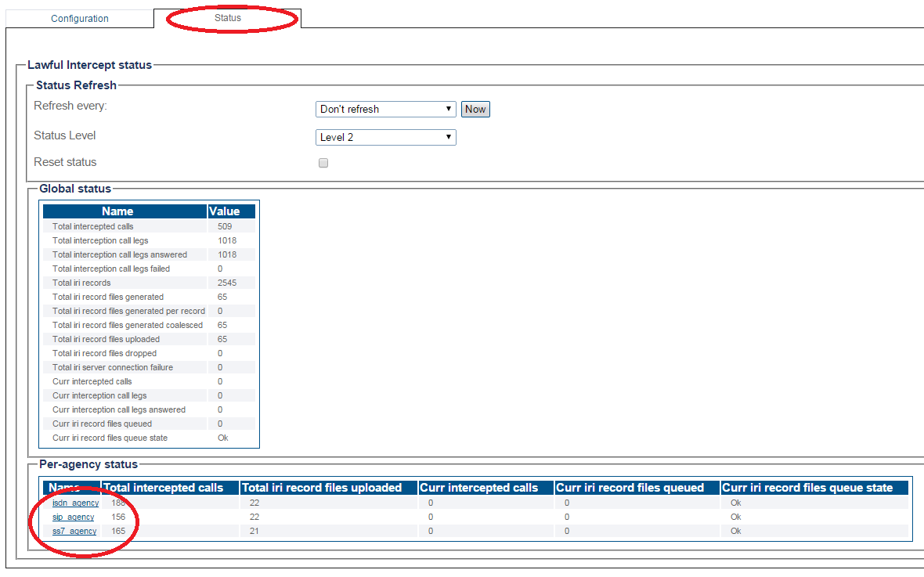Screen dimensions: 924x577
Task: Click the Name header in Global status table
Action: [117, 211]
